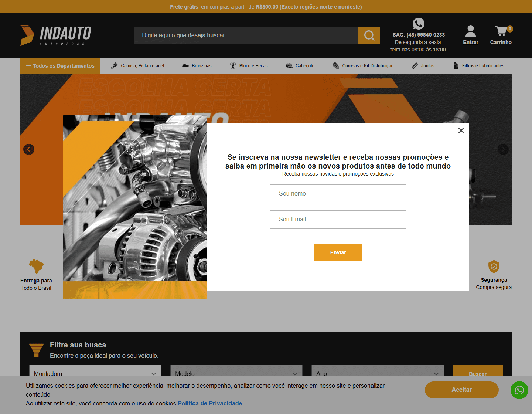
Task: Accept cookies with the Aceitar button
Action: pos(461,390)
